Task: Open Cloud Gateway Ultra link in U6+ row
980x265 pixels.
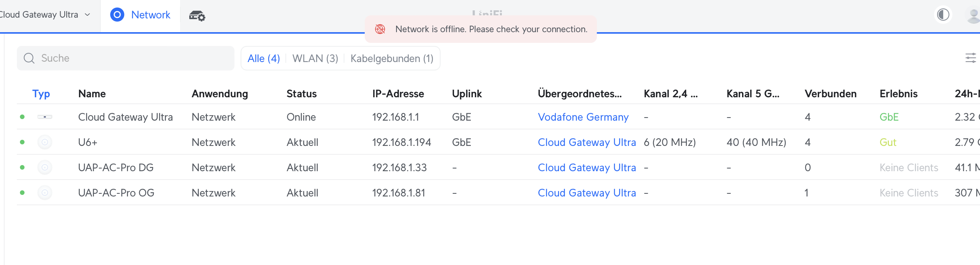Action: (587, 142)
